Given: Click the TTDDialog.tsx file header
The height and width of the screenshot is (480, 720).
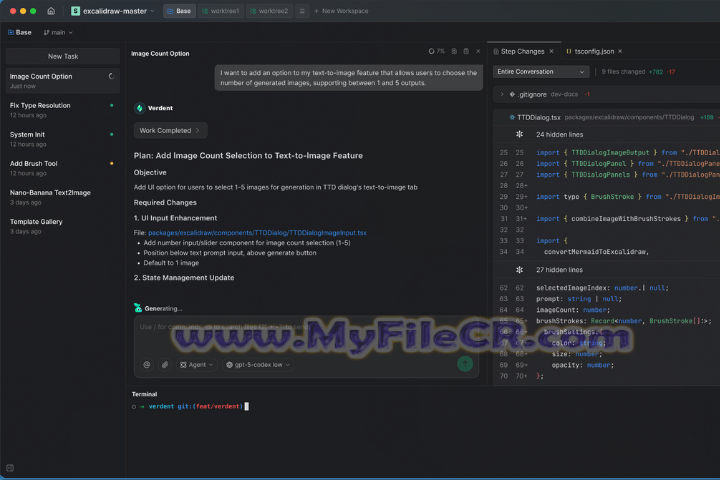Looking at the screenshot, I should coord(607,117).
